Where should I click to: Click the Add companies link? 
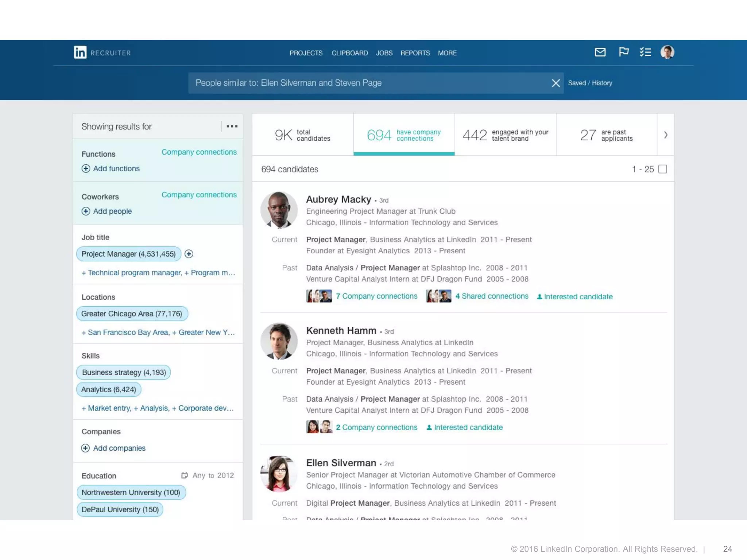[119, 448]
